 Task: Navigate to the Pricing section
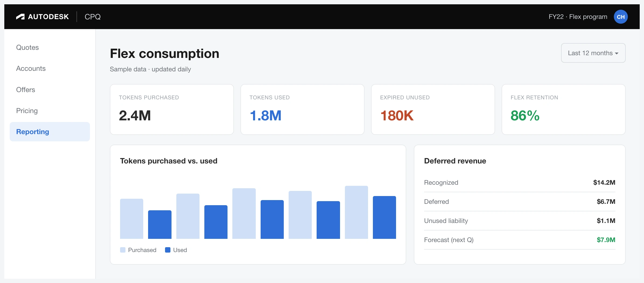click(50, 111)
